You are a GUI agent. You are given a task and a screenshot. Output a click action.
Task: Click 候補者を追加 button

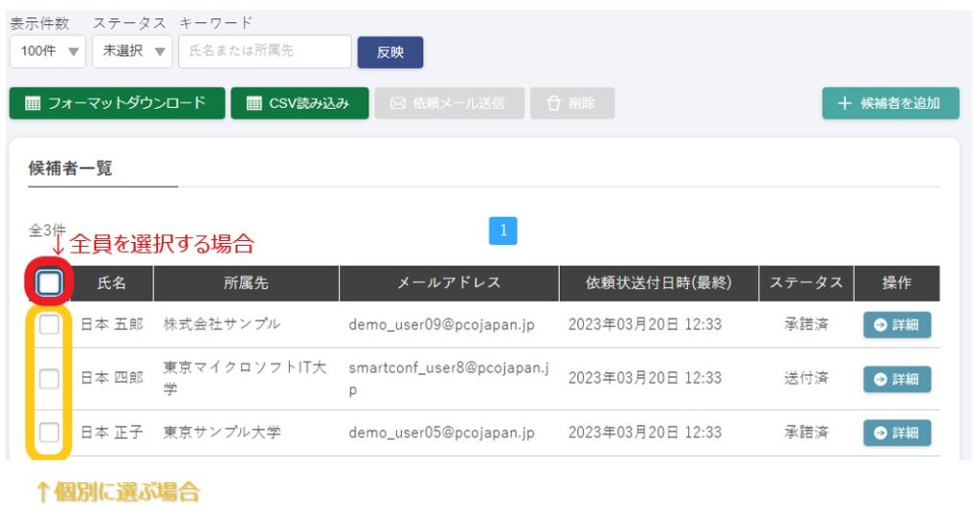(x=891, y=103)
